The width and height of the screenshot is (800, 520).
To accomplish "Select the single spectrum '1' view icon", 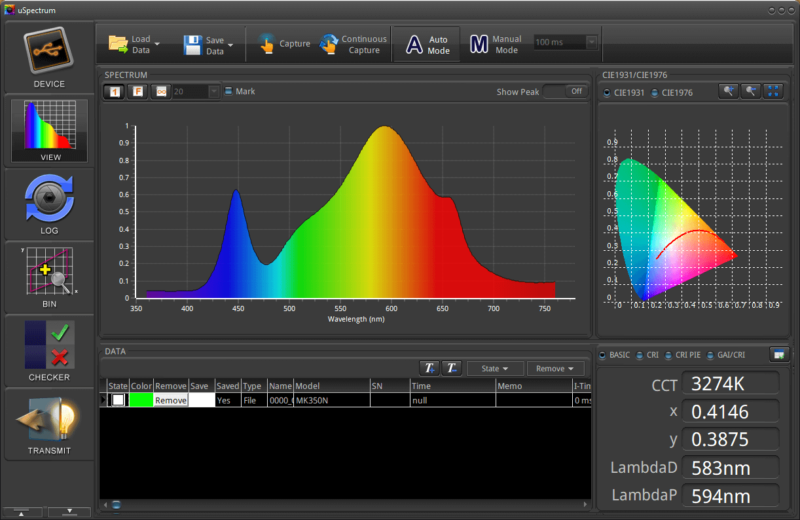I will coord(114,92).
